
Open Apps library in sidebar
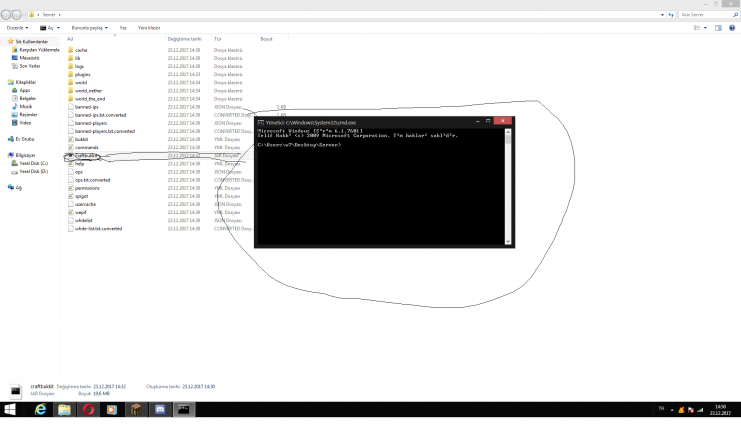coord(25,90)
